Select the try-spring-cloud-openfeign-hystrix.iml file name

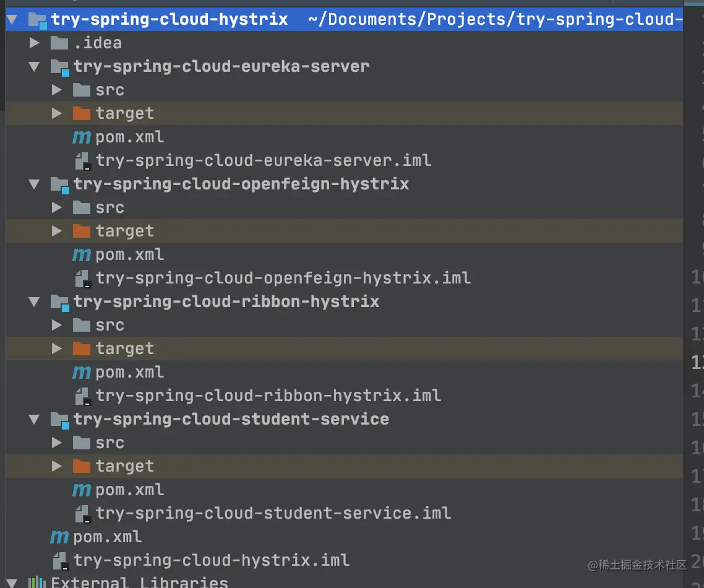(283, 278)
